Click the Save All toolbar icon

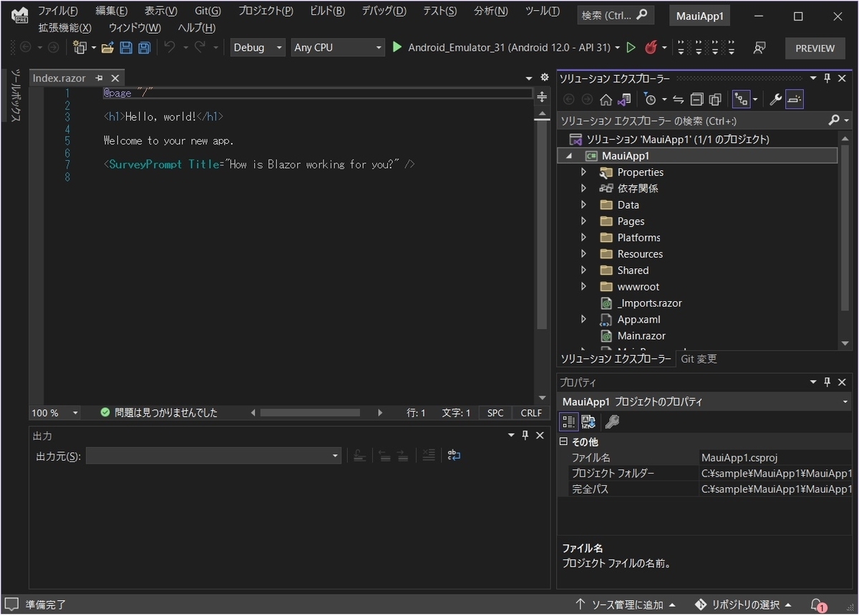[x=144, y=48]
